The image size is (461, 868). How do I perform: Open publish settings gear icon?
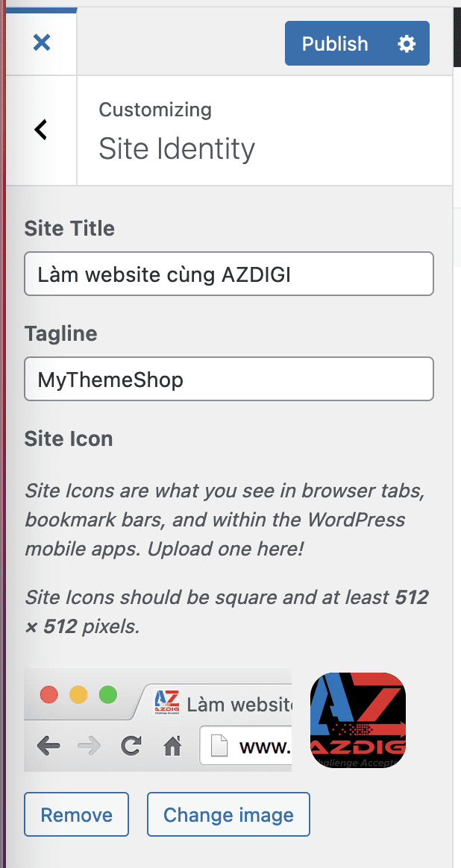407,44
